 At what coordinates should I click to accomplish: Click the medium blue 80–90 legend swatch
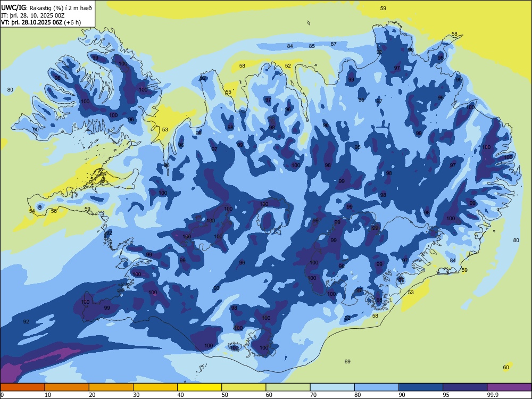click(x=377, y=387)
